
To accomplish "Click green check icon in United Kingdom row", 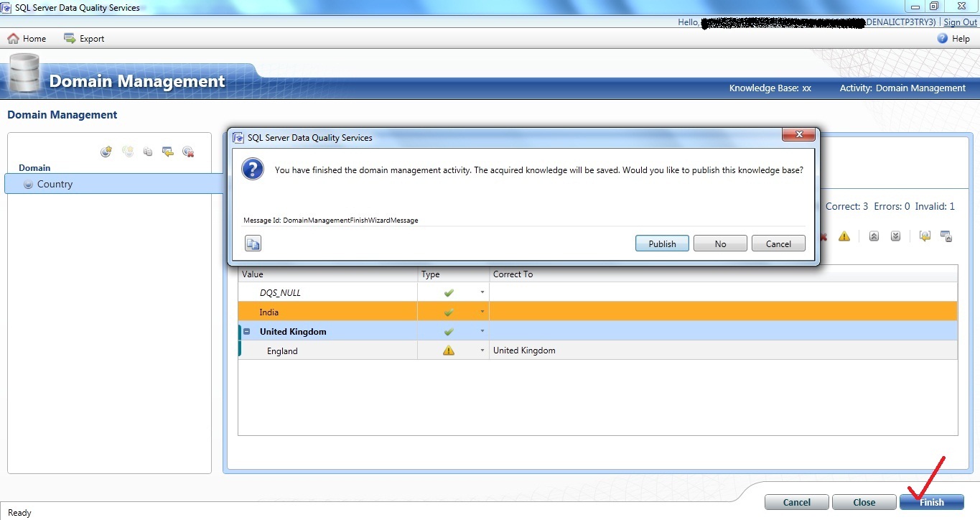I will click(x=449, y=331).
